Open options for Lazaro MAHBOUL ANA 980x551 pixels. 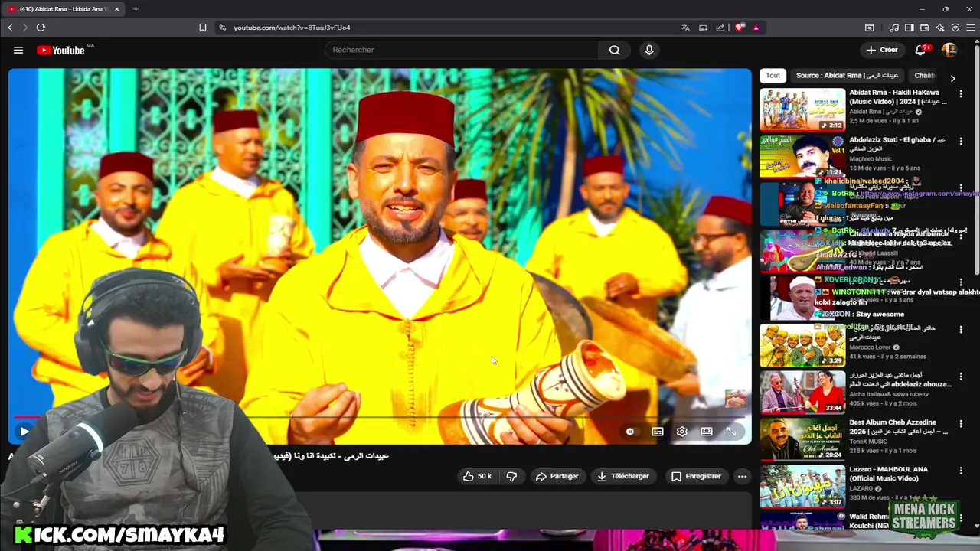coord(961,471)
